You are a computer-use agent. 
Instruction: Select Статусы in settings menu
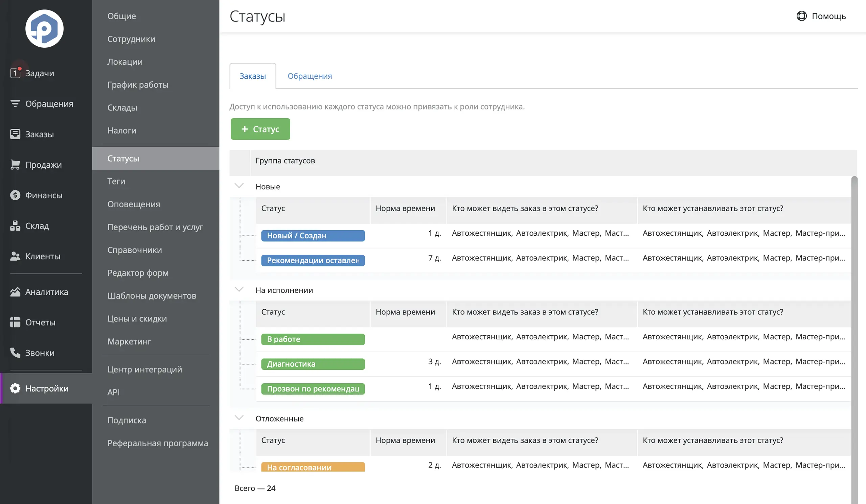coord(156,158)
